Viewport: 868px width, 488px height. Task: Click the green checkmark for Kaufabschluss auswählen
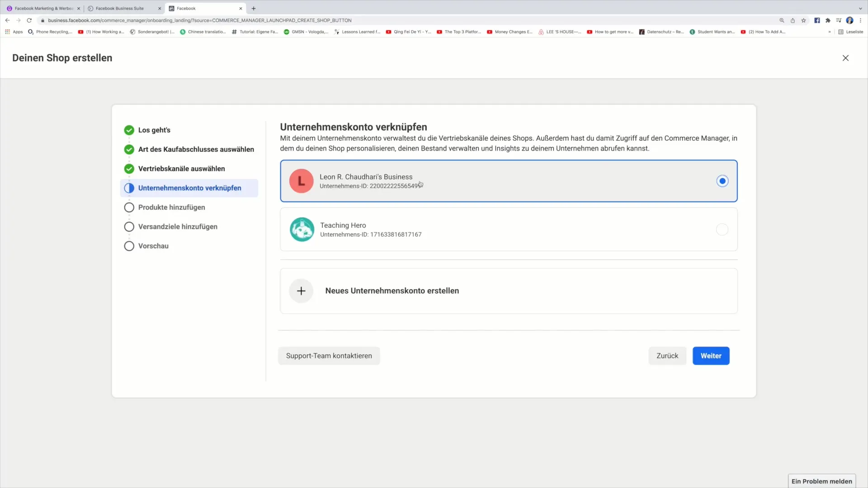click(129, 149)
